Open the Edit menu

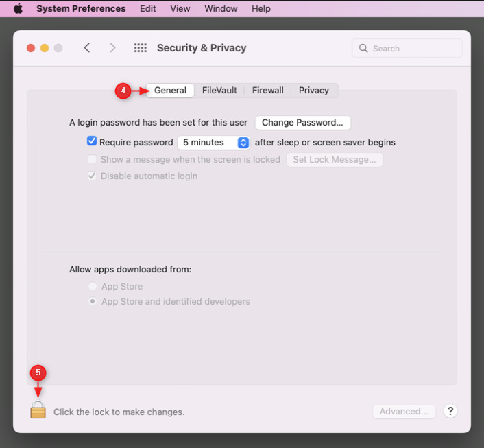[148, 8]
